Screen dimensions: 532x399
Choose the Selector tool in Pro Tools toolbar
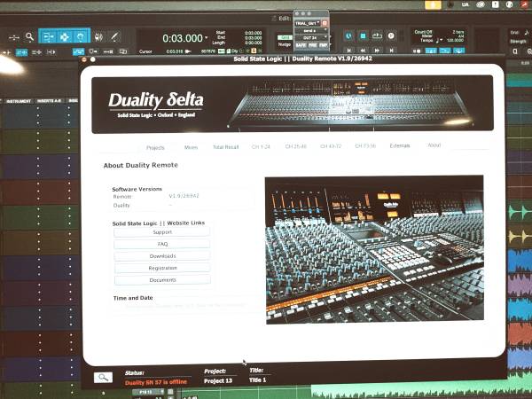click(x=64, y=36)
